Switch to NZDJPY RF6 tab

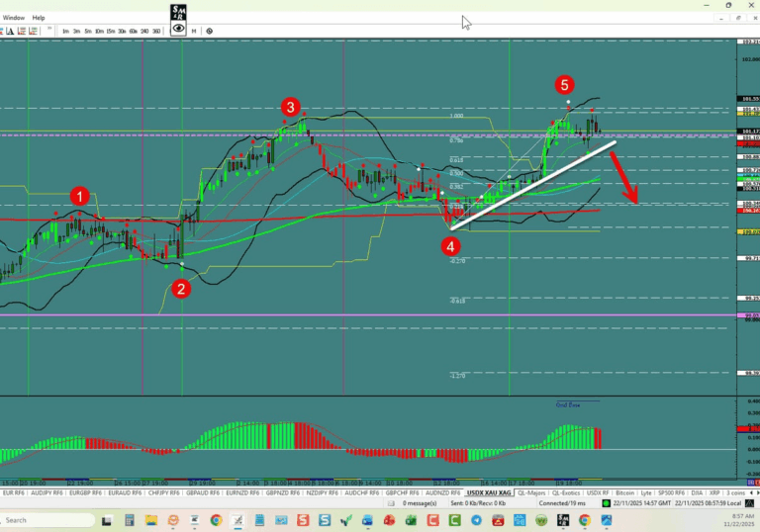click(322, 492)
